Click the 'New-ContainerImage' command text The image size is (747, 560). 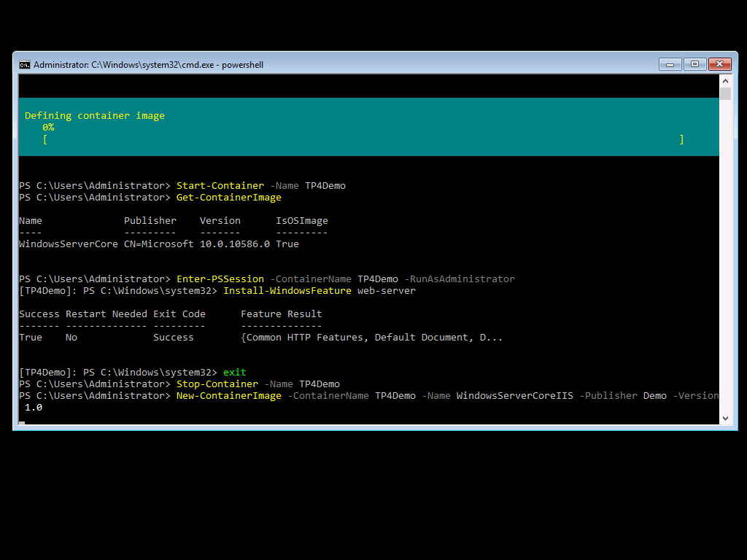[228, 396]
